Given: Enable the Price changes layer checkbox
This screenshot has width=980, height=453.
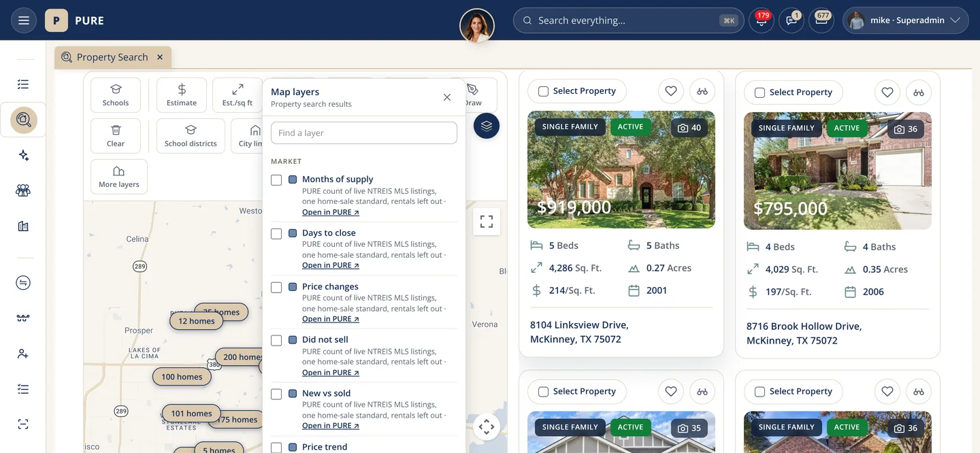Looking at the screenshot, I should [276, 287].
